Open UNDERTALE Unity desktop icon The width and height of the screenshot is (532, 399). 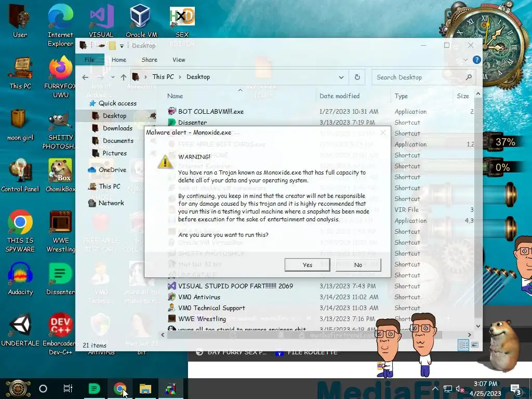click(20, 330)
